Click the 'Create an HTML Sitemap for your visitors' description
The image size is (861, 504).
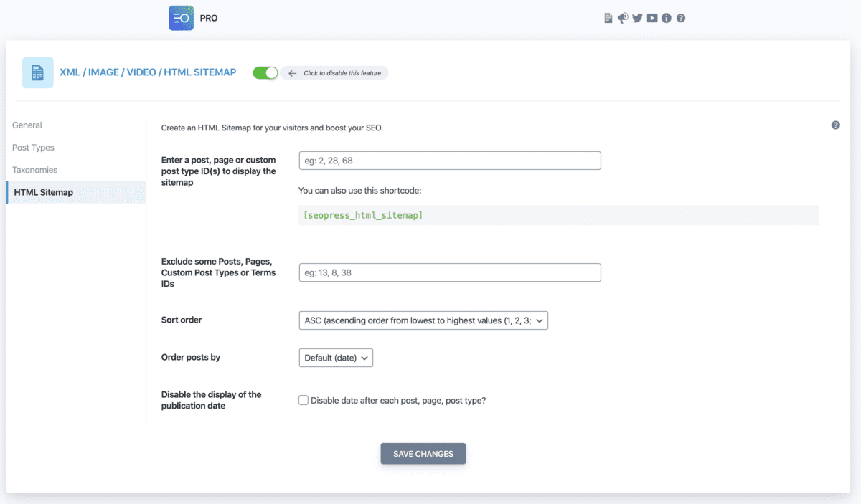(x=273, y=128)
